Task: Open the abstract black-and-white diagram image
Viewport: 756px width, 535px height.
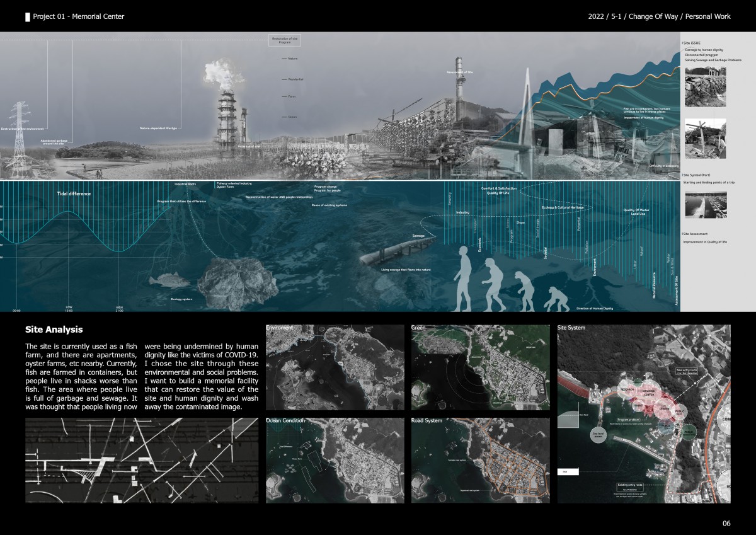Action: [142, 460]
